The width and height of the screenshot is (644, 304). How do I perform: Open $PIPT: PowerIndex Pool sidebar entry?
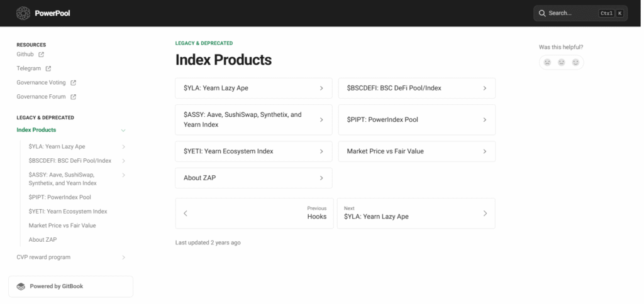coord(60,197)
